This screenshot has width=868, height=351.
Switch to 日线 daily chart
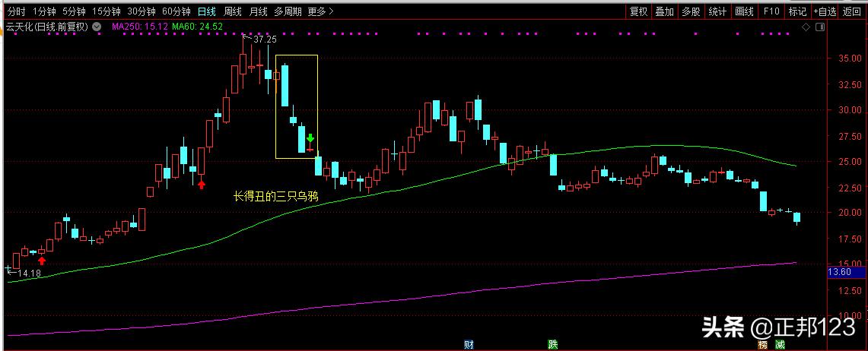click(x=207, y=11)
